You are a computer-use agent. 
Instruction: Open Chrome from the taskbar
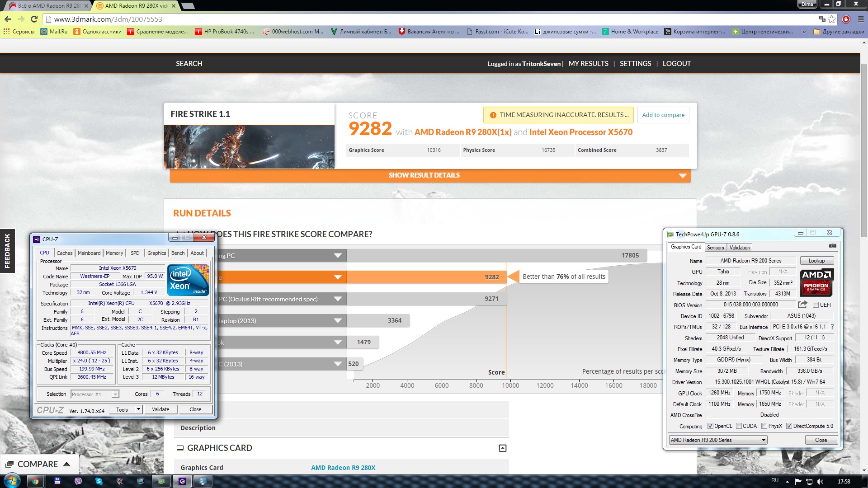(x=35, y=481)
